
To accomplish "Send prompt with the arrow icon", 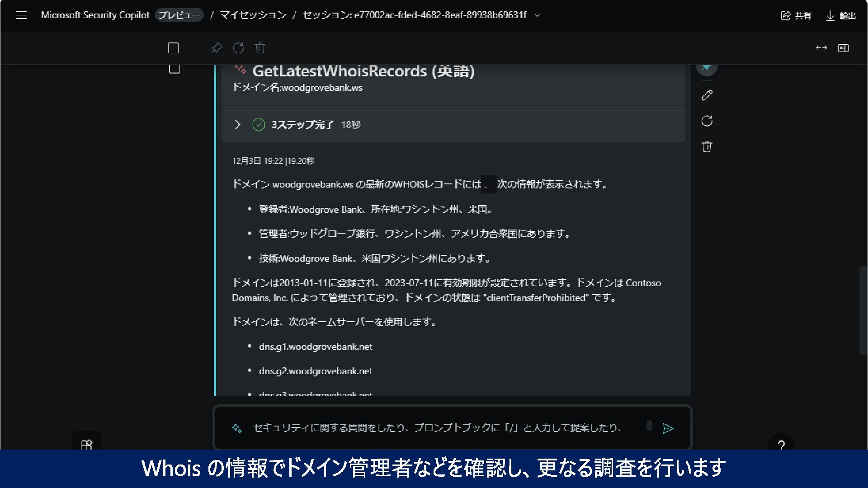I will (668, 428).
